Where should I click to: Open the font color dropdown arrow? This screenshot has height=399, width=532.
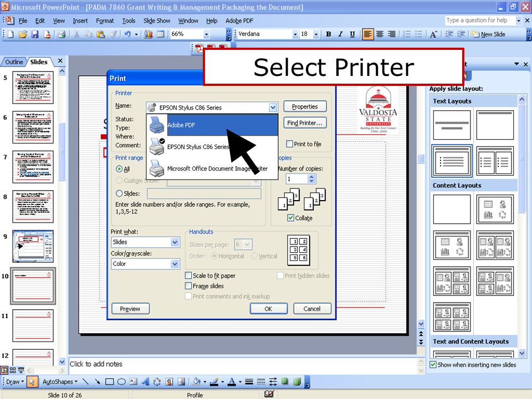point(240,382)
